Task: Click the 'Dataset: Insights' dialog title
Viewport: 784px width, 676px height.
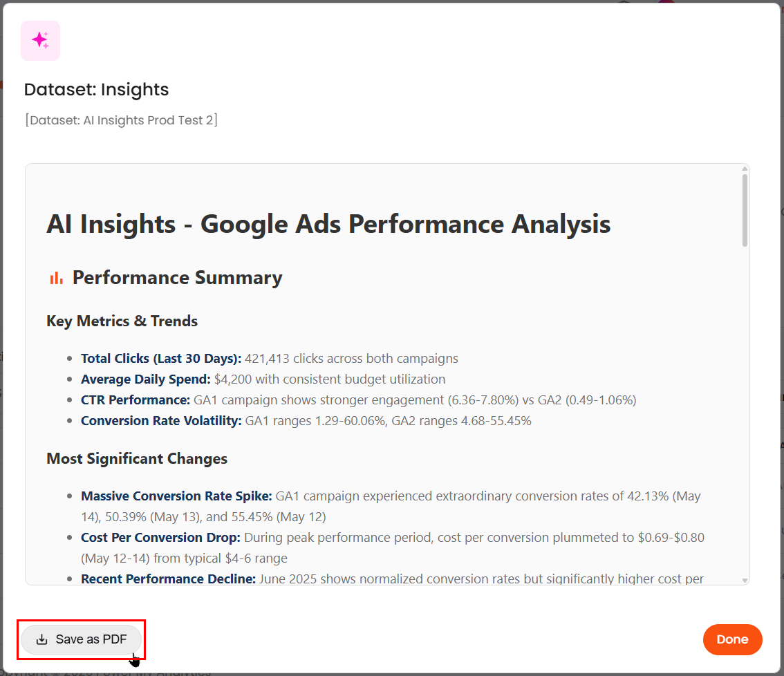Action: [x=96, y=90]
